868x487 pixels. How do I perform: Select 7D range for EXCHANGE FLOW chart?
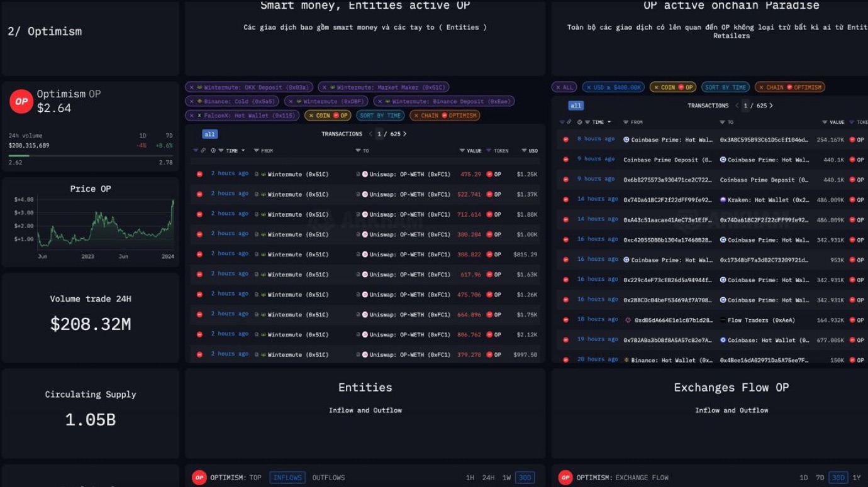(x=820, y=478)
